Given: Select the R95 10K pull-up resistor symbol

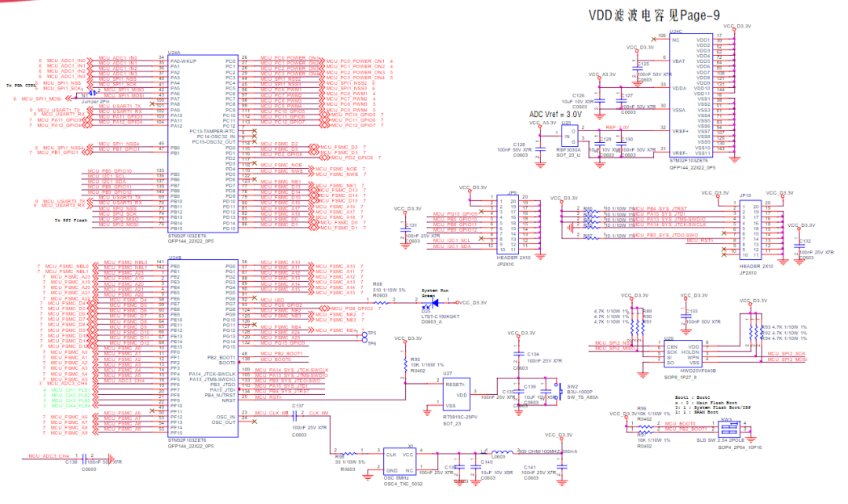Looking at the screenshot, I should [x=404, y=364].
